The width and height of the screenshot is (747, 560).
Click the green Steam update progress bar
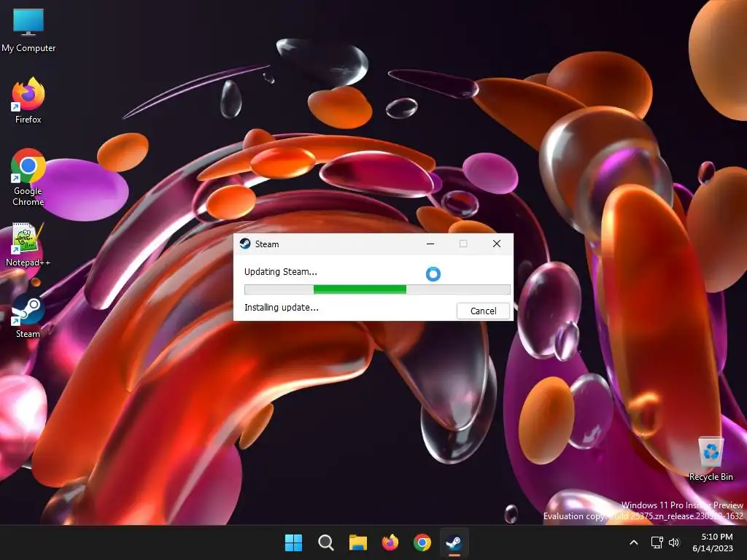point(377,289)
